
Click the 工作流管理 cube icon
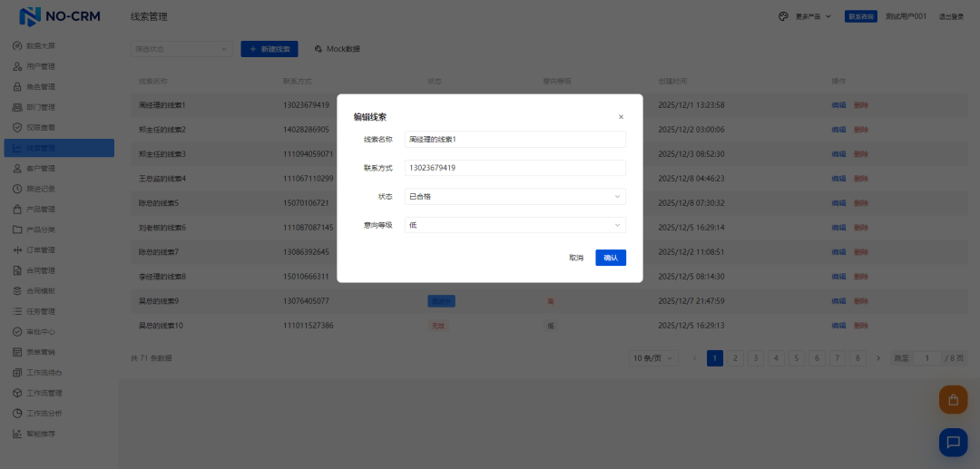[17, 393]
